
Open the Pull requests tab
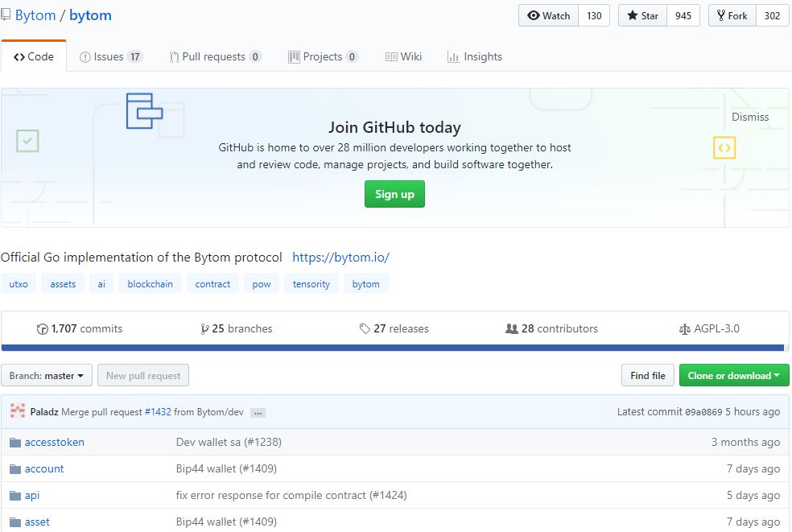coord(215,57)
